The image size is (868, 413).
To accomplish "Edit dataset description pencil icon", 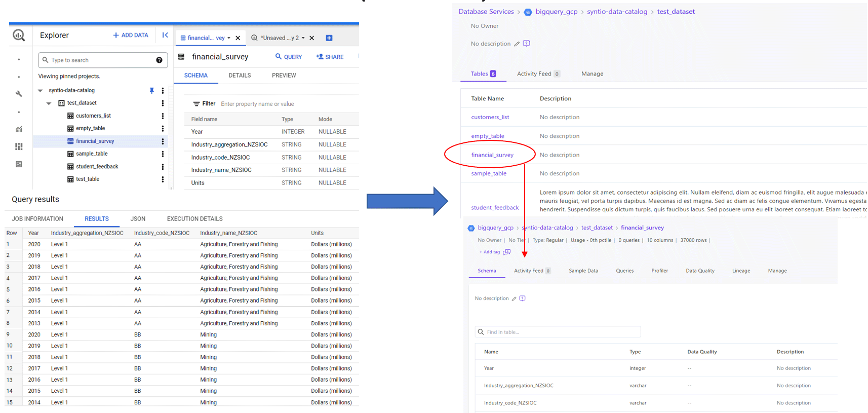I will pos(517,44).
